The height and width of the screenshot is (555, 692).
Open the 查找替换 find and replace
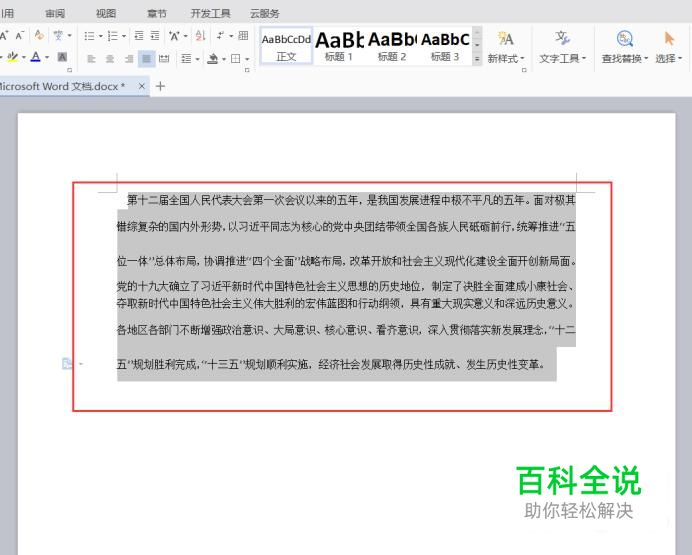pyautogui.click(x=624, y=47)
